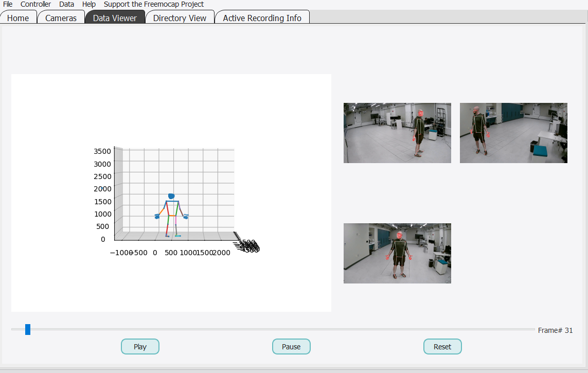588x373 pixels.
Task: Select the top-right camera view thumbnail
Action: click(x=513, y=133)
